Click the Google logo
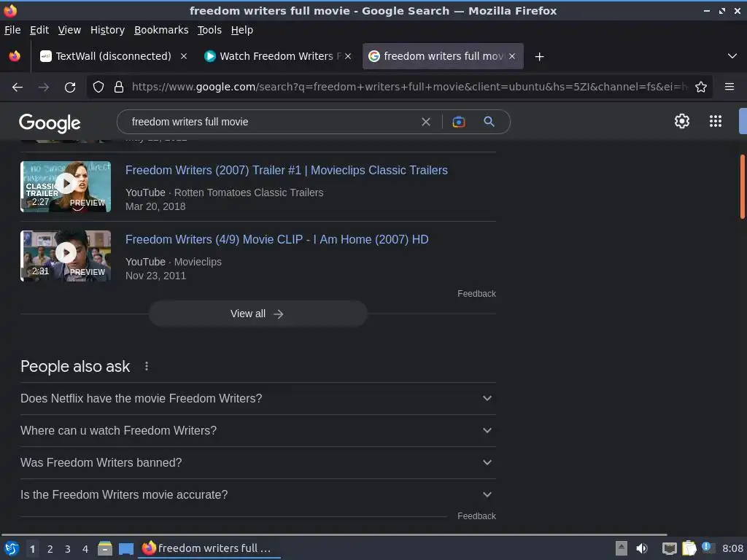 (50, 123)
